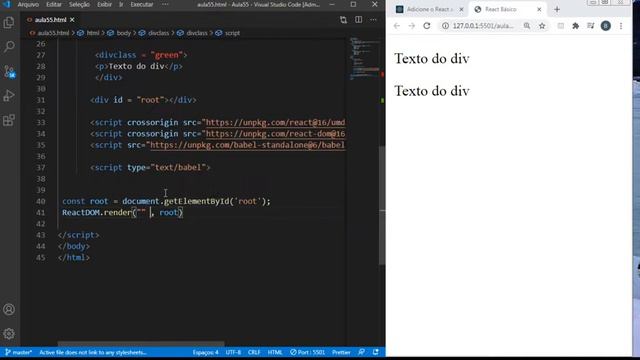Screen dimensions: 640x360
Task: Expand hidden menu items ellipsis in menu bar
Action: click(165, 4)
